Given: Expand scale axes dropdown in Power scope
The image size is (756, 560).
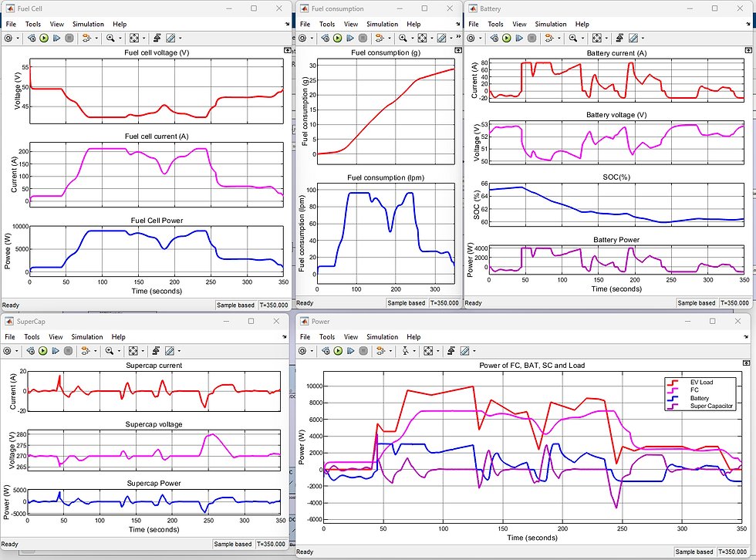Looking at the screenshot, I should click(438, 351).
